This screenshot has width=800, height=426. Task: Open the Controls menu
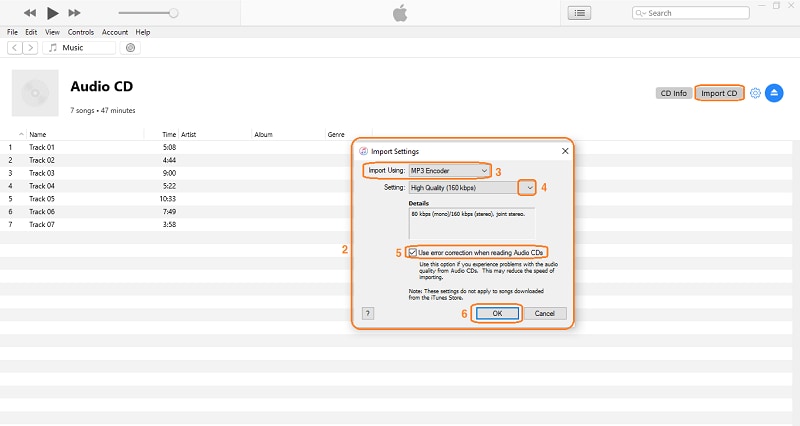point(81,32)
